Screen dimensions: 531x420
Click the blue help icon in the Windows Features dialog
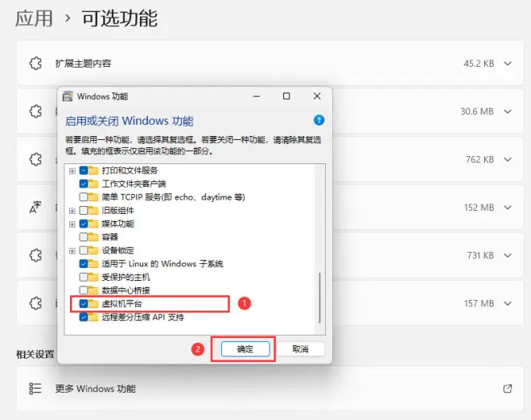[x=319, y=120]
